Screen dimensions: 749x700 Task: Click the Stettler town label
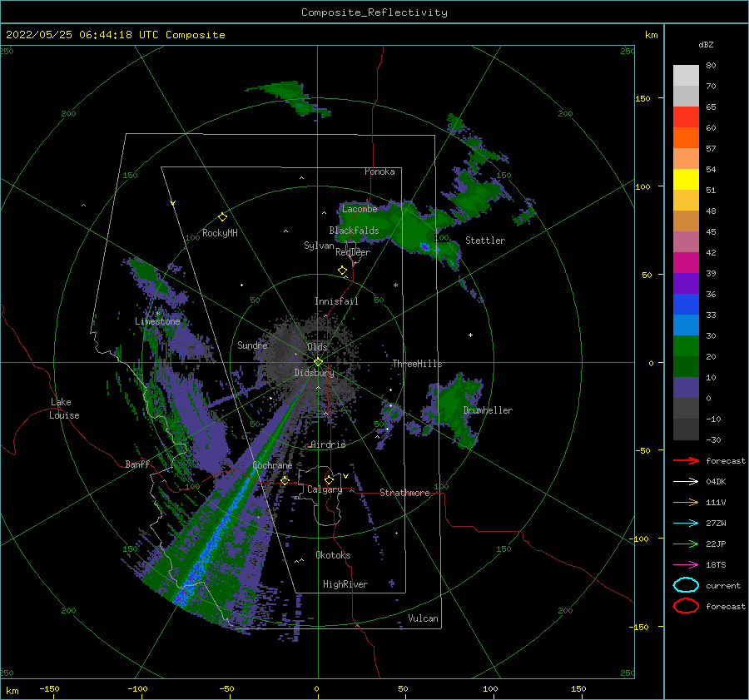(485, 241)
